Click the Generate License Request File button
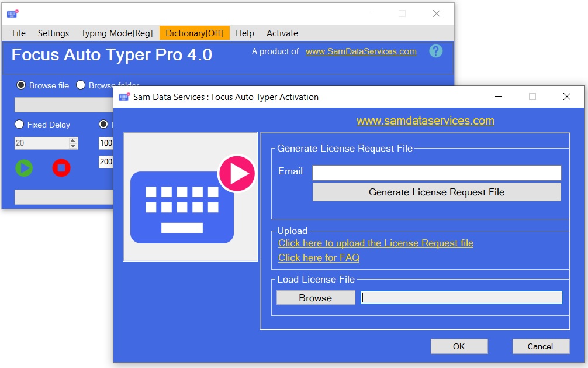Image resolution: width=588 pixels, height=368 pixels. pos(437,192)
